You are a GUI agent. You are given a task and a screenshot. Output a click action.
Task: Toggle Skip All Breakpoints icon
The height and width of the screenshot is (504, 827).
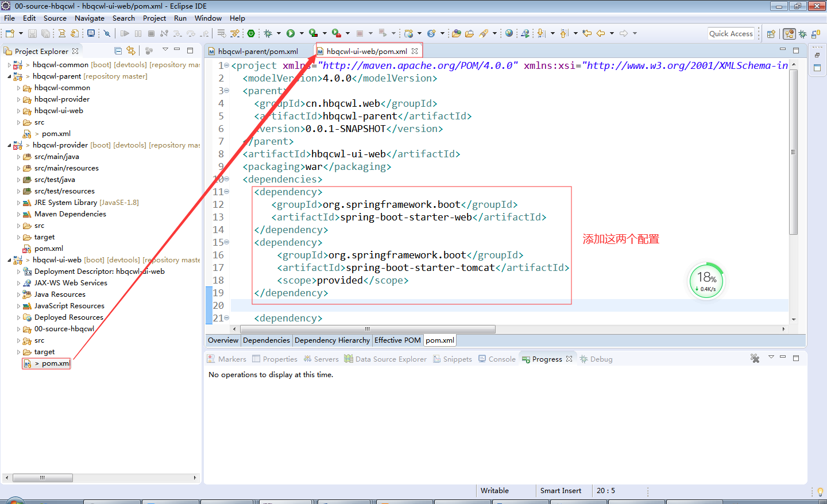pos(107,33)
